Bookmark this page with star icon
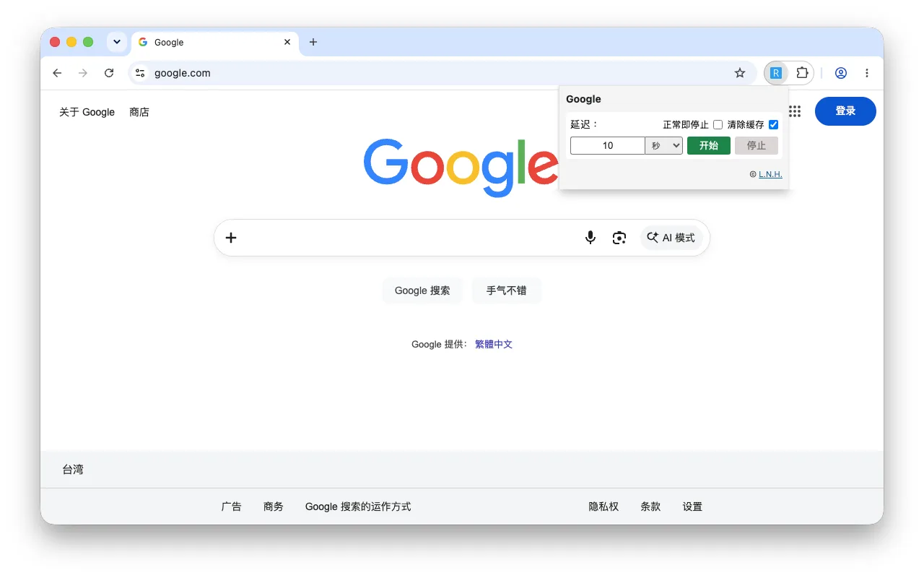 (740, 73)
